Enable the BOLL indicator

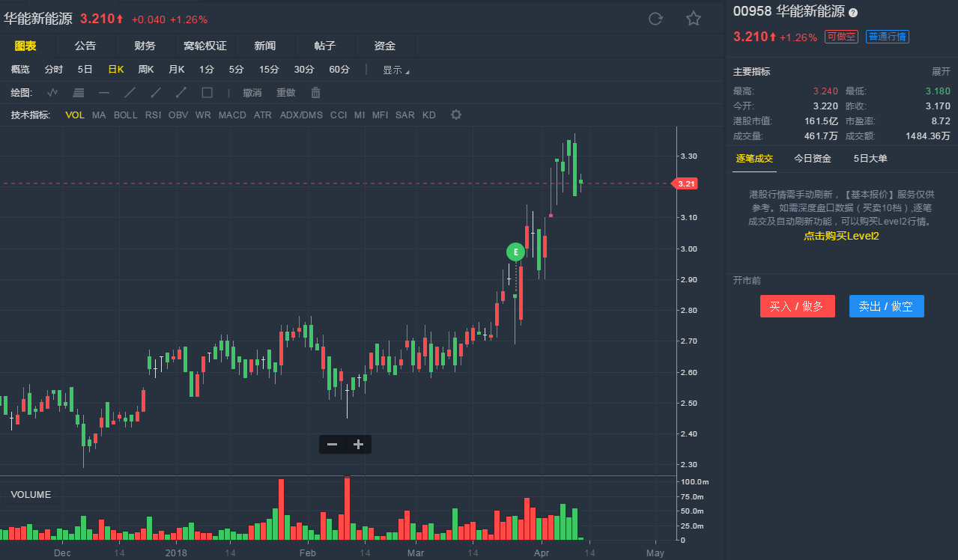pos(125,115)
